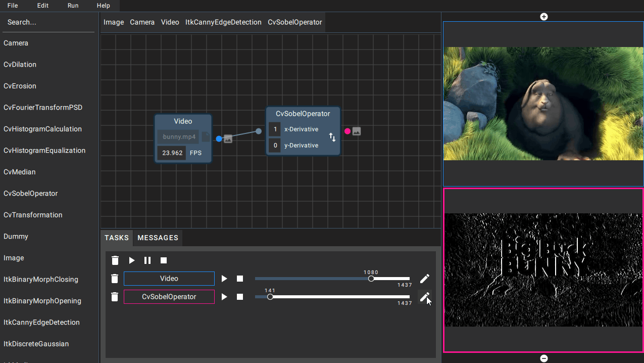Select ItkCannyEdgeDetection in the sidebar
The height and width of the screenshot is (363, 644).
pos(42,323)
